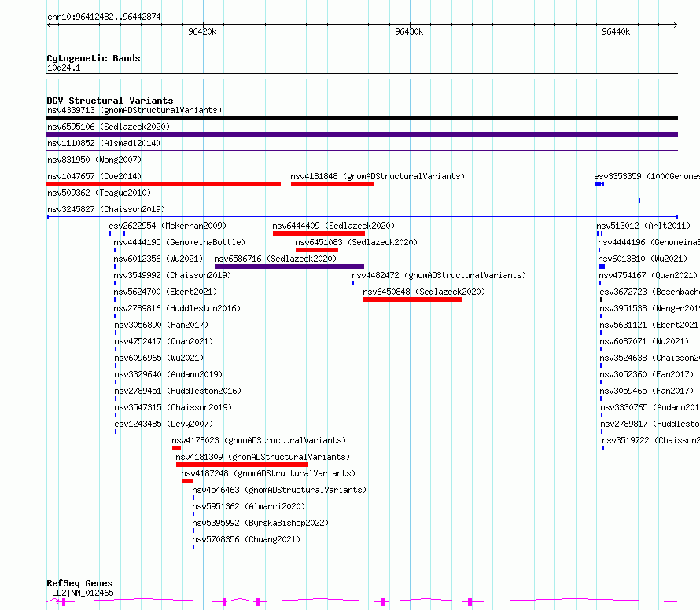Open the TLL2|NM_012465 RefSeq gene label
Screen dimensions: 700x610
[x=80, y=593]
